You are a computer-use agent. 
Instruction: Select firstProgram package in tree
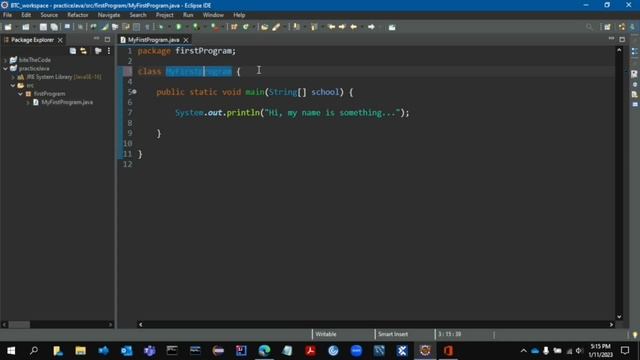click(x=49, y=94)
